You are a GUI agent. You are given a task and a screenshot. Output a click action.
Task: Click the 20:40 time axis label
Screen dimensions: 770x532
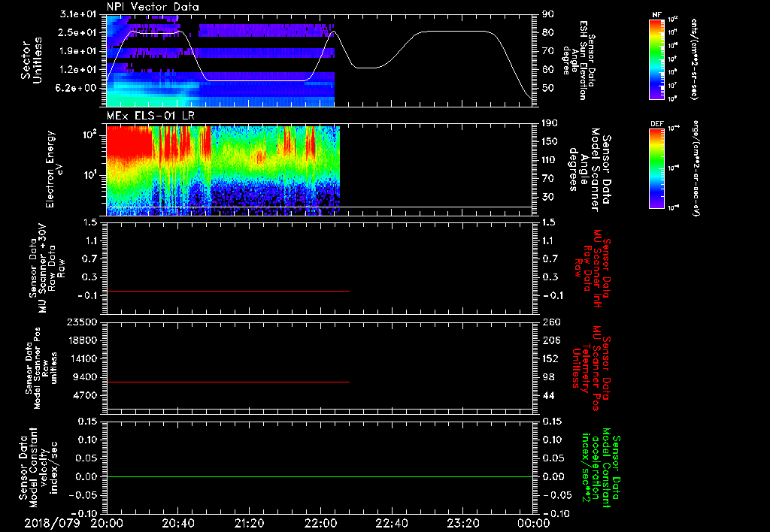178,523
